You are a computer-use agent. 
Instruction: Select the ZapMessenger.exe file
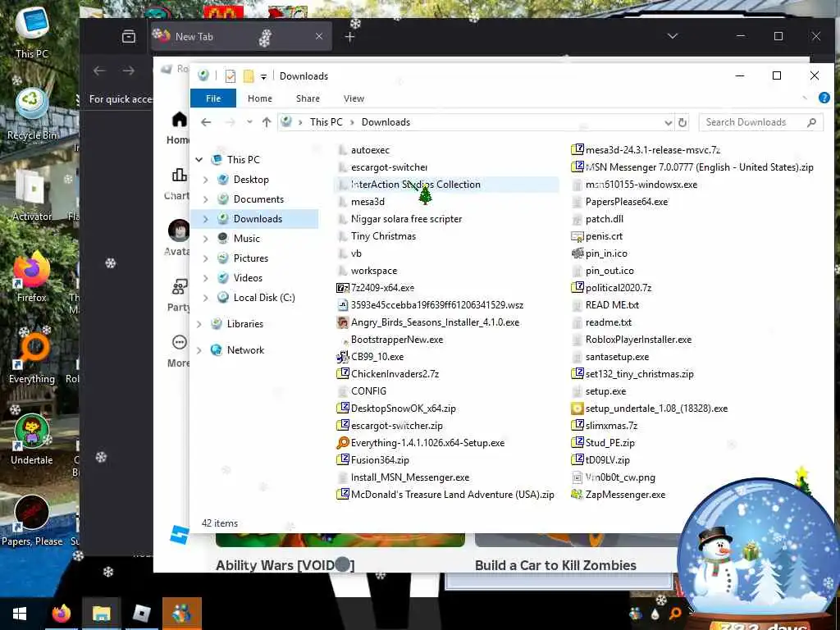(x=625, y=495)
